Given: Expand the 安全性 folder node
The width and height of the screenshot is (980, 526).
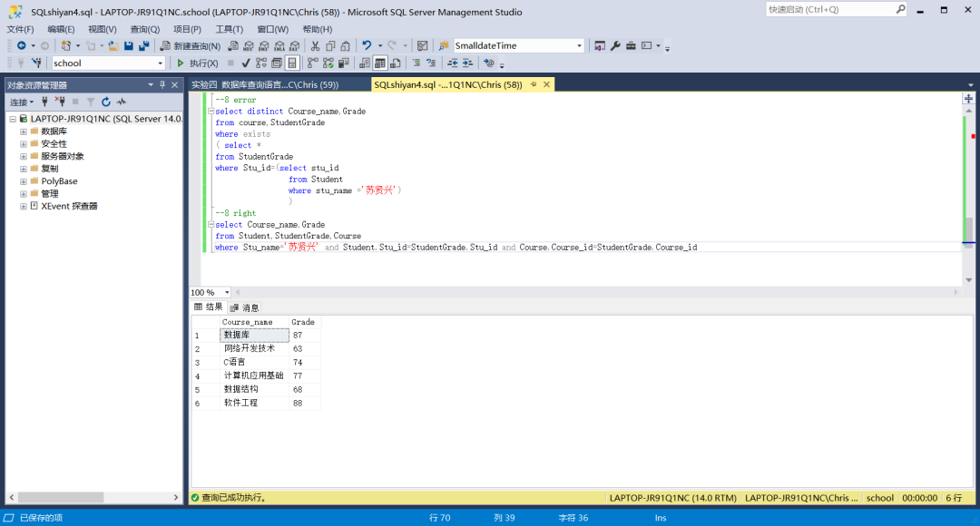Looking at the screenshot, I should pyautogui.click(x=23, y=143).
